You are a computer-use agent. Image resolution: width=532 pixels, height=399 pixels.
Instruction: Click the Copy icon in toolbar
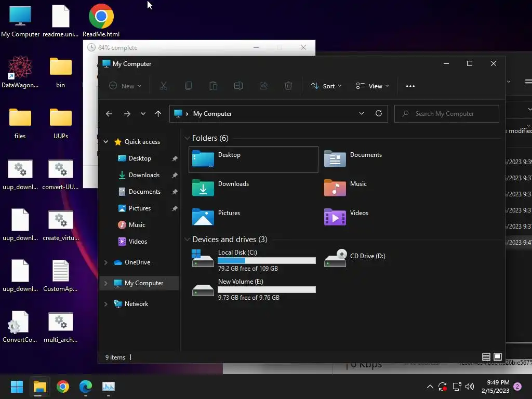click(x=188, y=86)
